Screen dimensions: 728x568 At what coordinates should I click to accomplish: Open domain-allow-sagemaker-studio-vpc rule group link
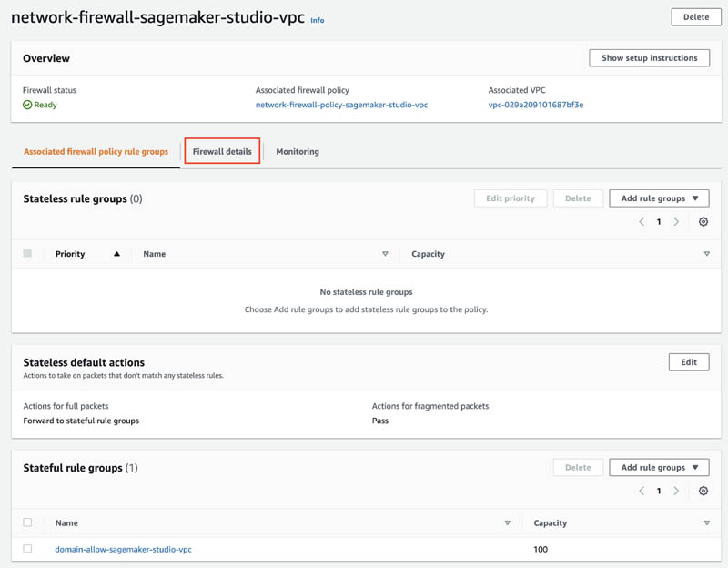[x=123, y=550]
